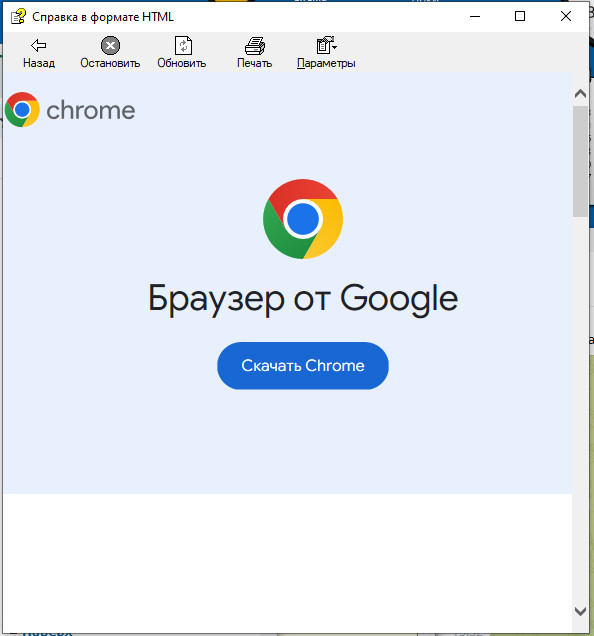The height and width of the screenshot is (636, 594).
Task: Close the Справка в формате HTML window
Action: [566, 16]
